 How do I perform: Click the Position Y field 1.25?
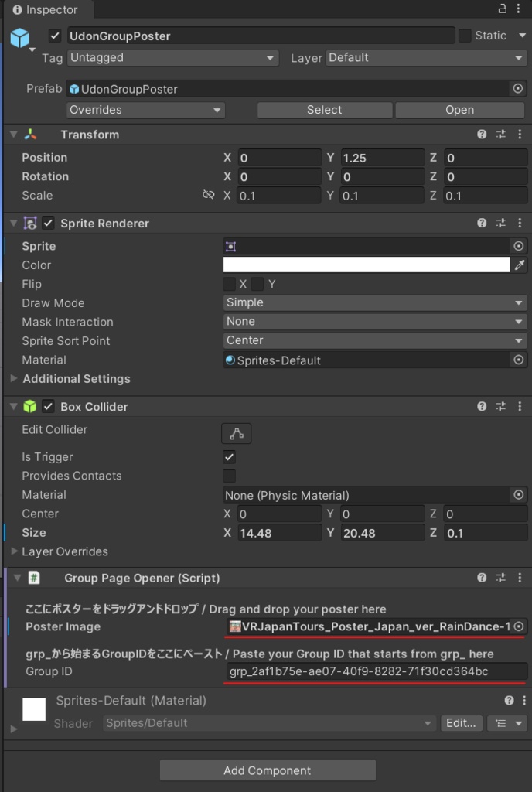point(382,158)
